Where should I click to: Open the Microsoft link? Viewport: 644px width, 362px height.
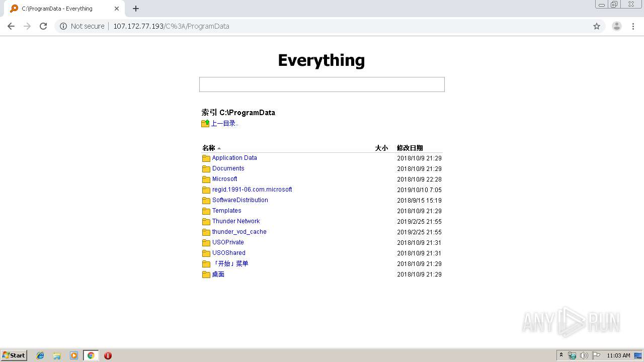point(225,179)
